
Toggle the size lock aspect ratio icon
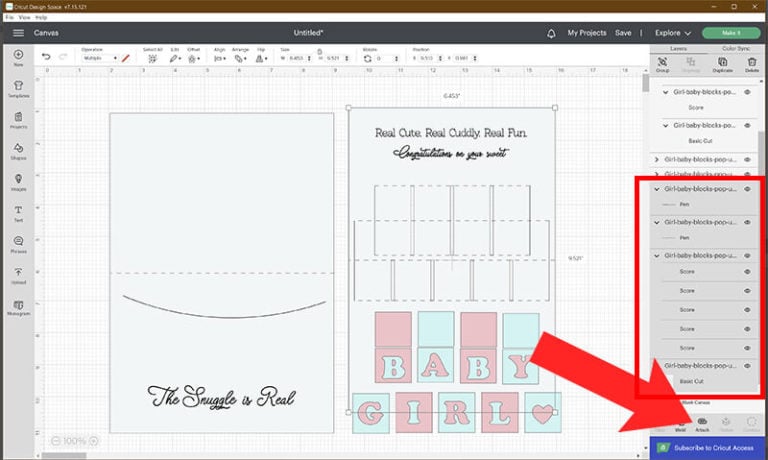pyautogui.click(x=319, y=51)
